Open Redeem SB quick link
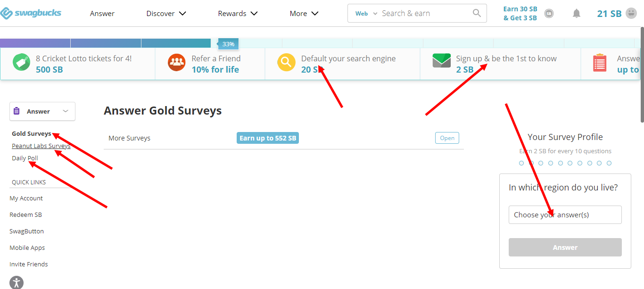This screenshot has width=644, height=289. click(x=25, y=215)
